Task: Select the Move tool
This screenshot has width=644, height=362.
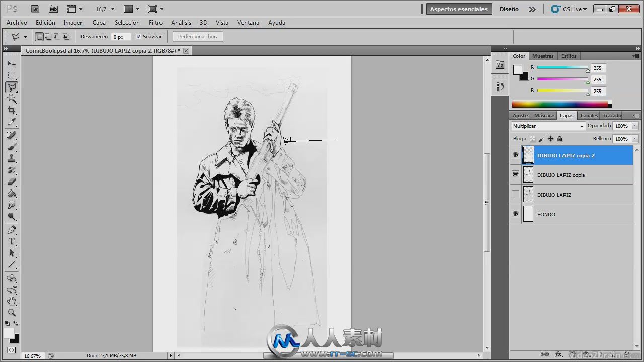Action: (x=12, y=64)
